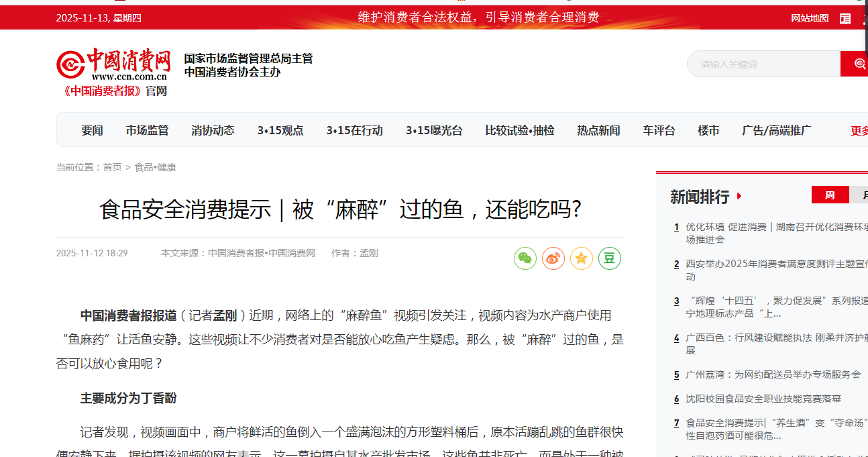Open ranked article 广州荔湾 网约配送员
The height and width of the screenshot is (457, 868).
(x=773, y=374)
